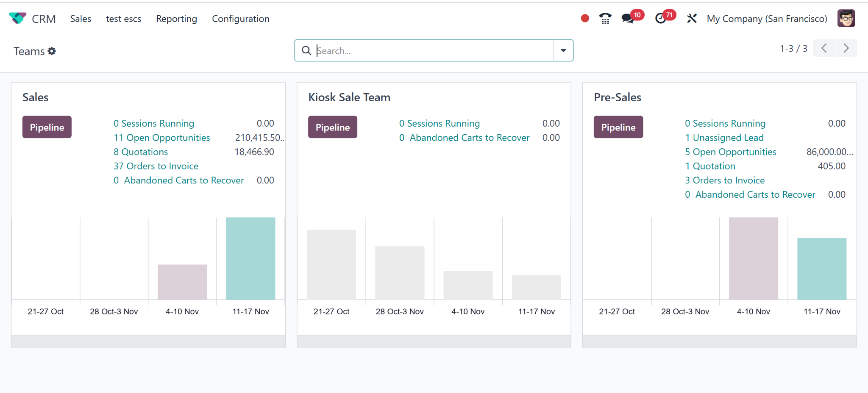The width and height of the screenshot is (868, 393).
Task: Click the Pipeline button in Sales card
Action: (x=47, y=127)
